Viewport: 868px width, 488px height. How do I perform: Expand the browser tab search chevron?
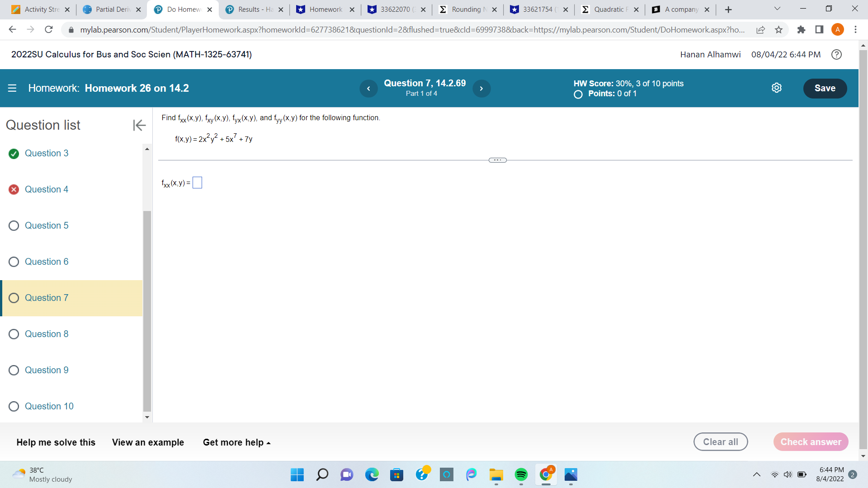[776, 9]
